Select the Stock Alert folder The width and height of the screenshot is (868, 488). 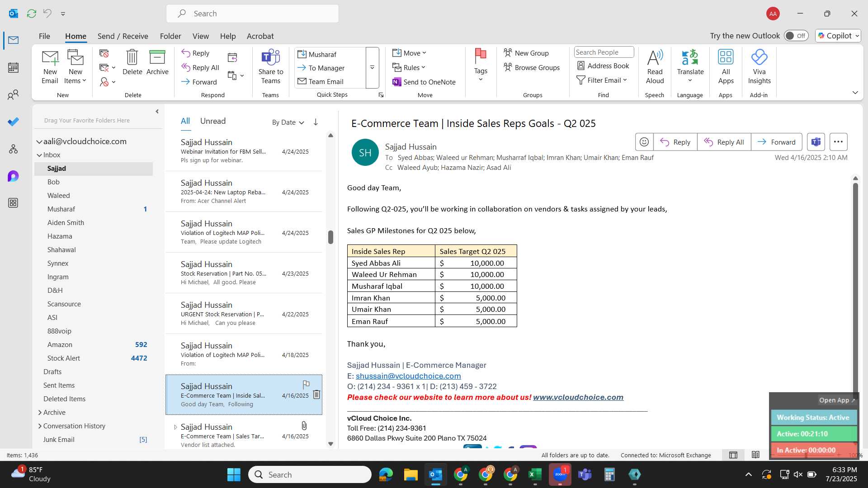pos(64,358)
